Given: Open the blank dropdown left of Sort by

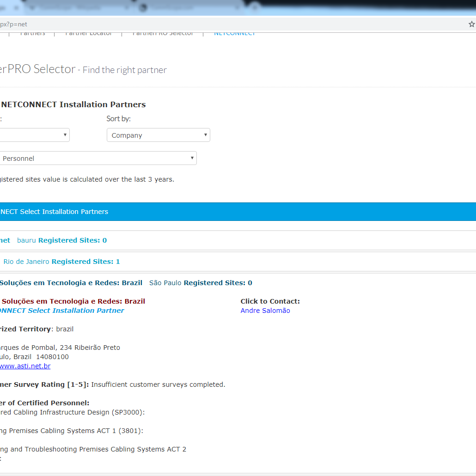Looking at the screenshot, I should click(34, 135).
